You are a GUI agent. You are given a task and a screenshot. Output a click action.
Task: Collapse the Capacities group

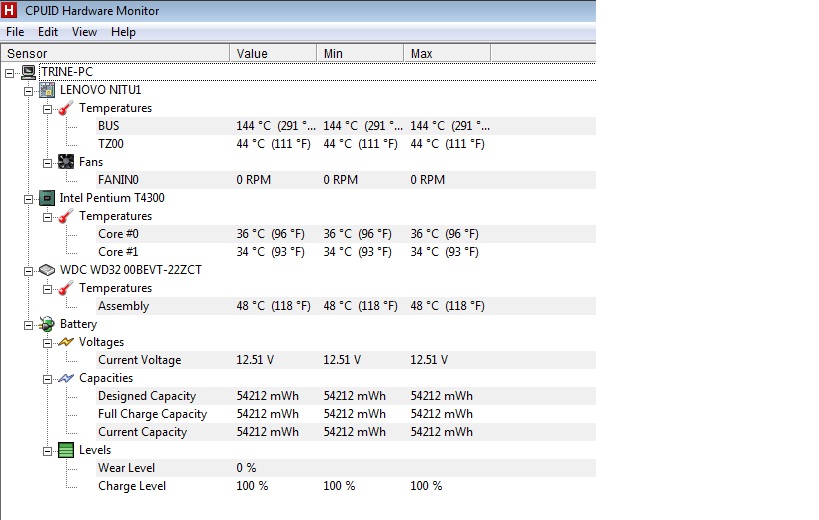click(47, 380)
